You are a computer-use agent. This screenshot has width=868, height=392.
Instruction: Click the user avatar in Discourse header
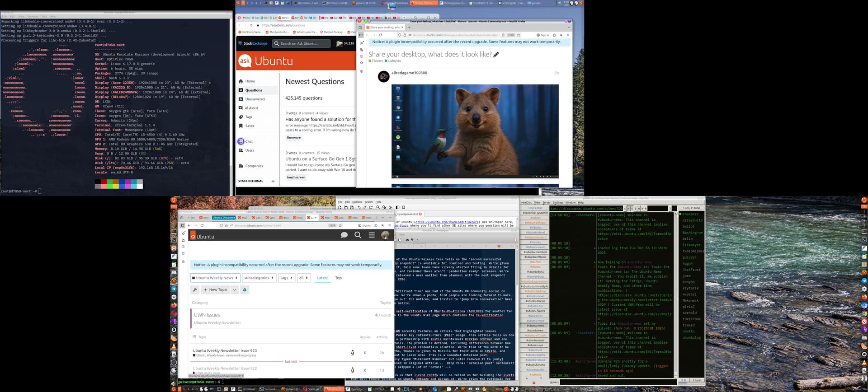(x=385, y=235)
